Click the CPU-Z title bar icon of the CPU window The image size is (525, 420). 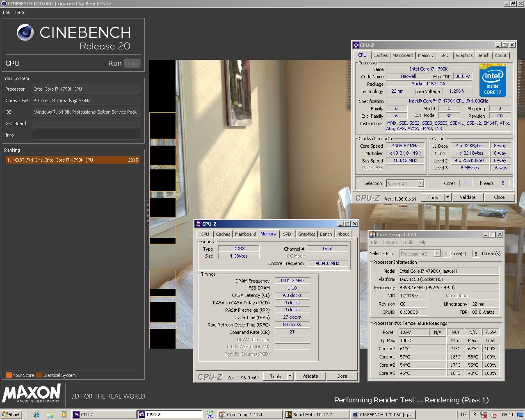tap(356, 45)
